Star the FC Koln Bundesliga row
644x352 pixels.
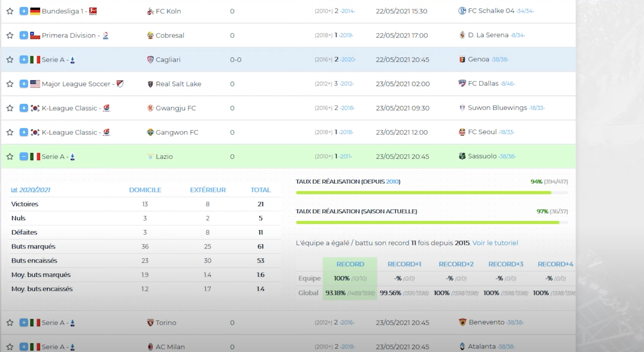point(10,11)
